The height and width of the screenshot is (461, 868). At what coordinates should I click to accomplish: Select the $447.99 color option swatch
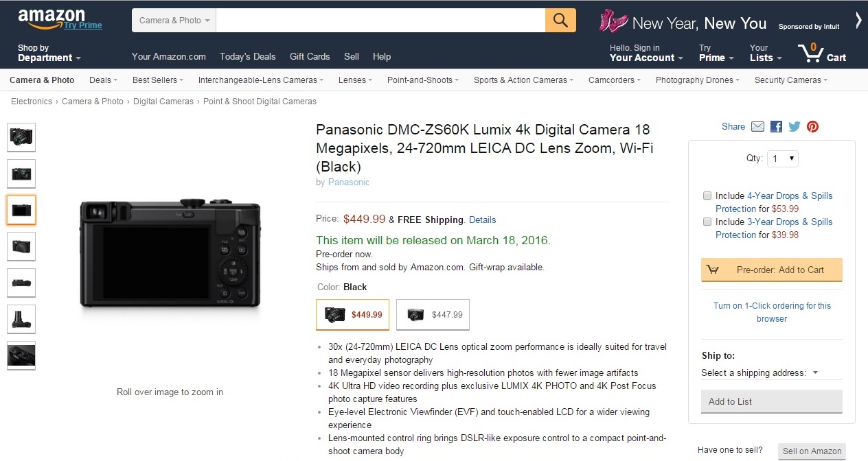coord(433,315)
